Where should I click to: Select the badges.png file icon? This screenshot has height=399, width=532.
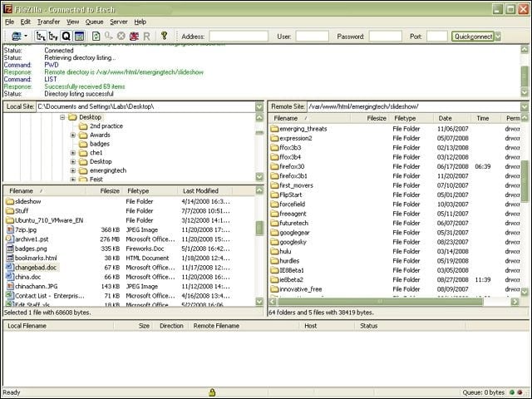click(x=10, y=249)
